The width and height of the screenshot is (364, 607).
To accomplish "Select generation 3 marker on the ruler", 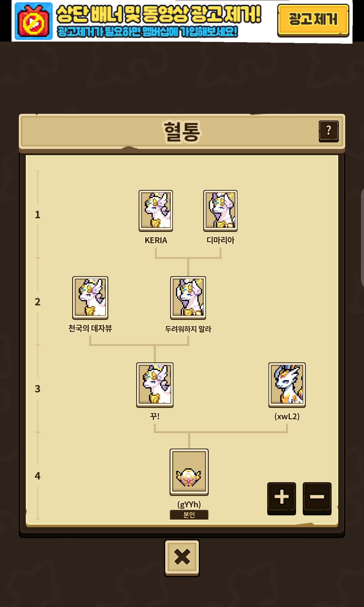I will click(38, 389).
